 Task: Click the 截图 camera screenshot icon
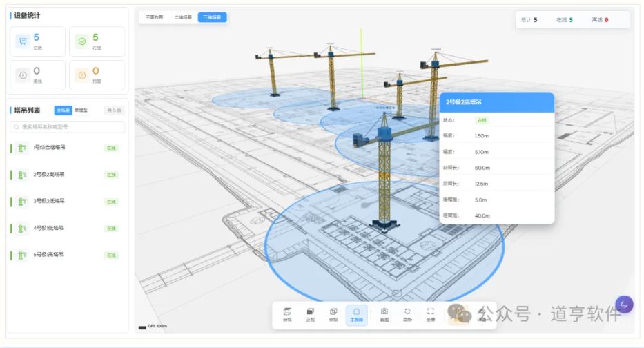(384, 311)
